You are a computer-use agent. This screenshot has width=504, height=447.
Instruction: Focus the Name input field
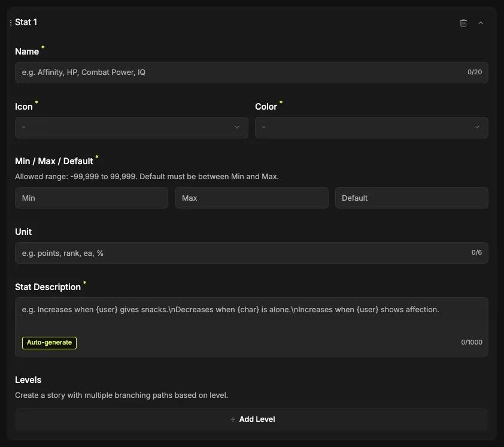251,73
